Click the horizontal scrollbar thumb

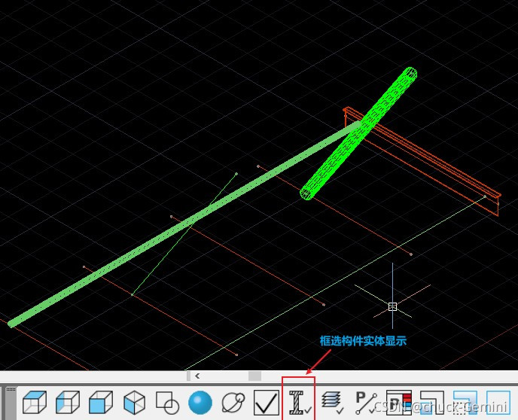click(x=254, y=376)
